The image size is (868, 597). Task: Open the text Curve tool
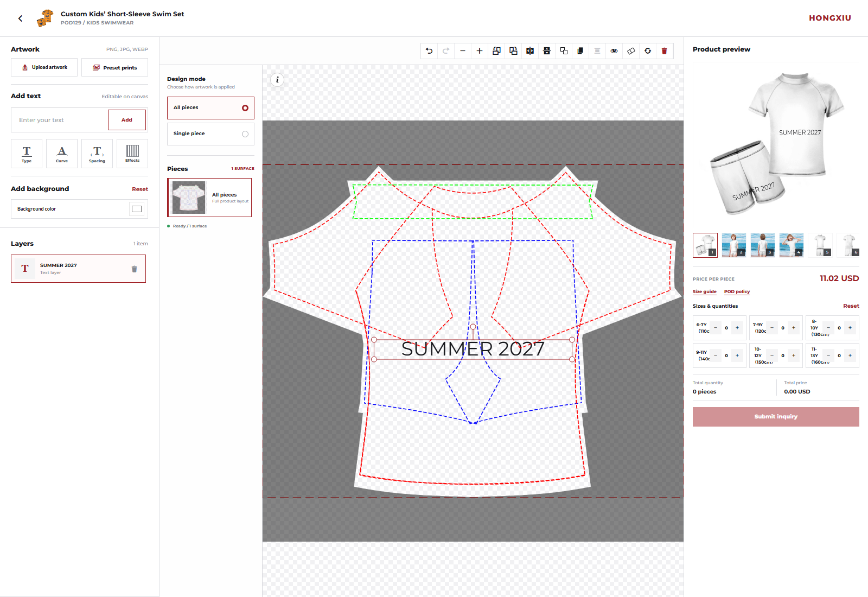coord(62,154)
